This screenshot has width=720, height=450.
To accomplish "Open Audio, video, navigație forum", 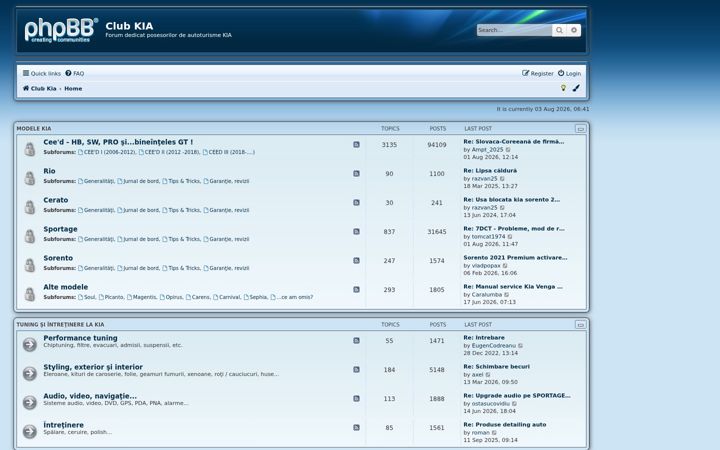I will click(x=90, y=395).
